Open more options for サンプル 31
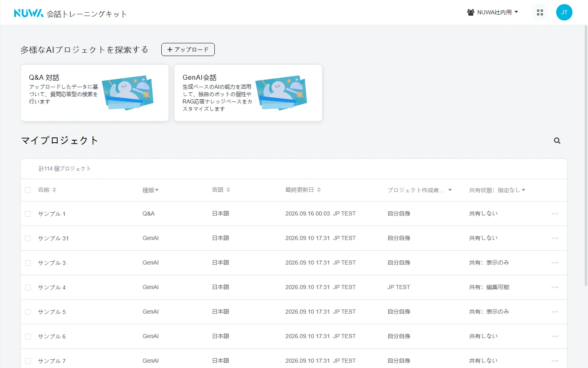 (555, 238)
